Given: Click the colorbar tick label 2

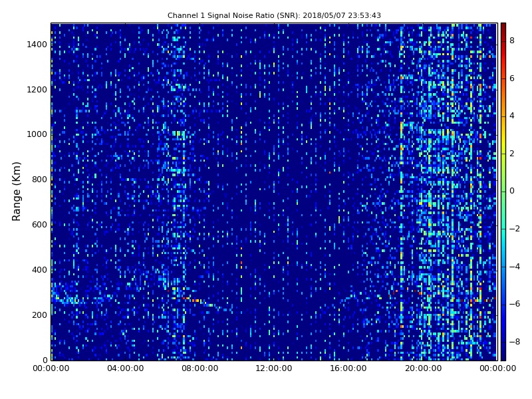Looking at the screenshot, I should click(x=512, y=154).
